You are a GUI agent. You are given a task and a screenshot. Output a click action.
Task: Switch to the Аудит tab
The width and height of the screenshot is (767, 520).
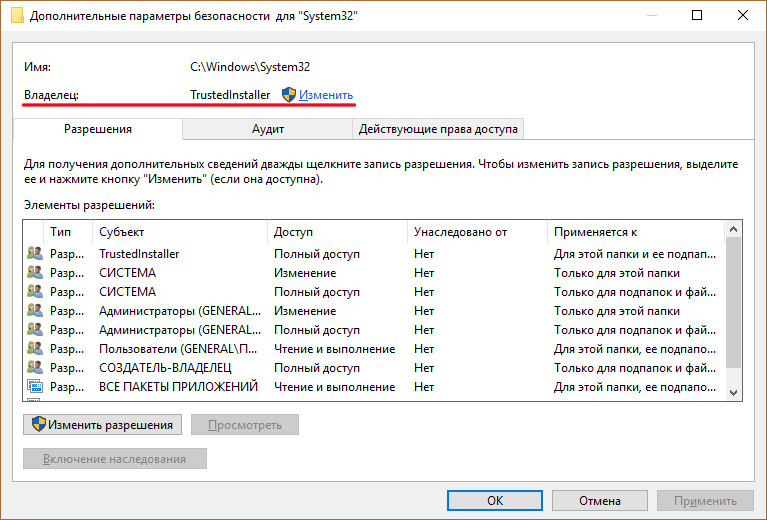pos(268,129)
